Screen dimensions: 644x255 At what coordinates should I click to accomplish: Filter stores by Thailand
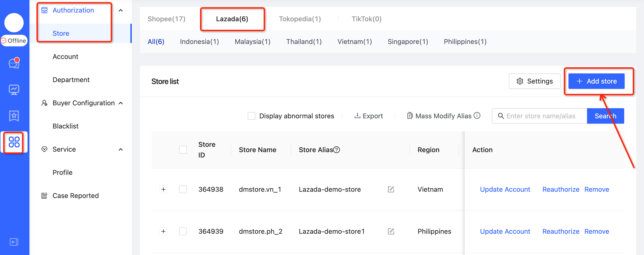pos(304,42)
